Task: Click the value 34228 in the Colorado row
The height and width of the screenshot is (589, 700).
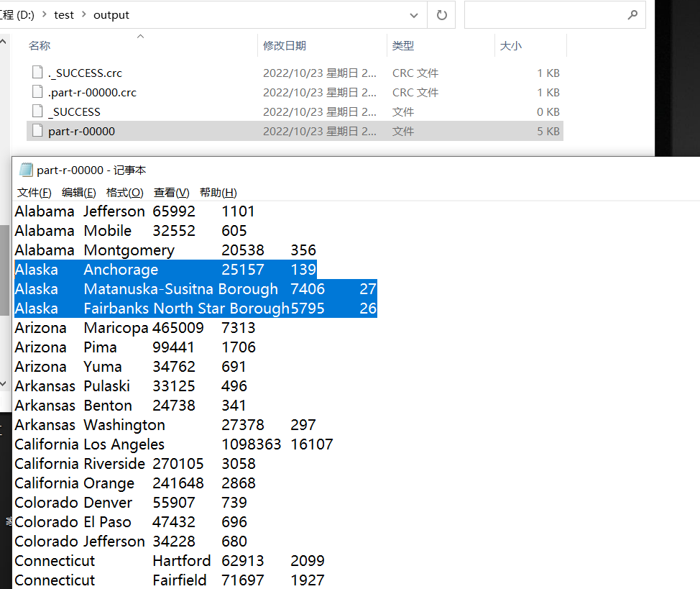Action: [174, 542]
